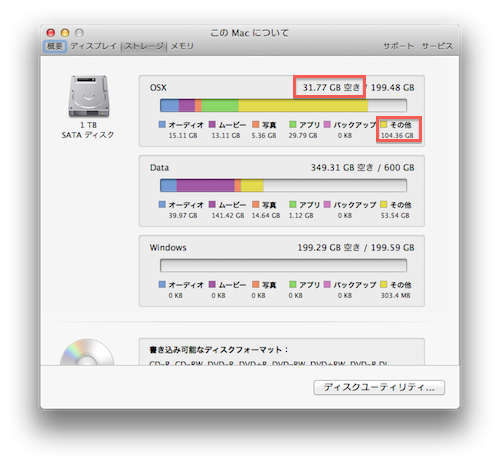Image resolution: width=500 pixels, height=465 pixels.
Task: Click the 14.64 GB photo value
Action: [266, 216]
